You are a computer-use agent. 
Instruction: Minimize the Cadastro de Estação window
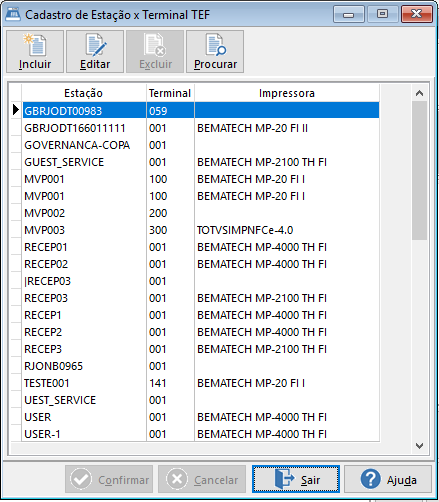point(349,14)
